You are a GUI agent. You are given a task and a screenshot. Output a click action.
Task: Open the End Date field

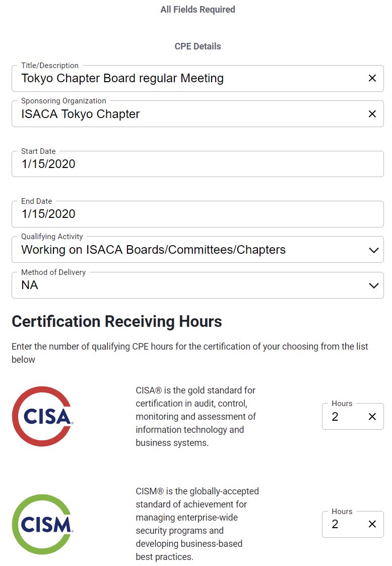[198, 214]
